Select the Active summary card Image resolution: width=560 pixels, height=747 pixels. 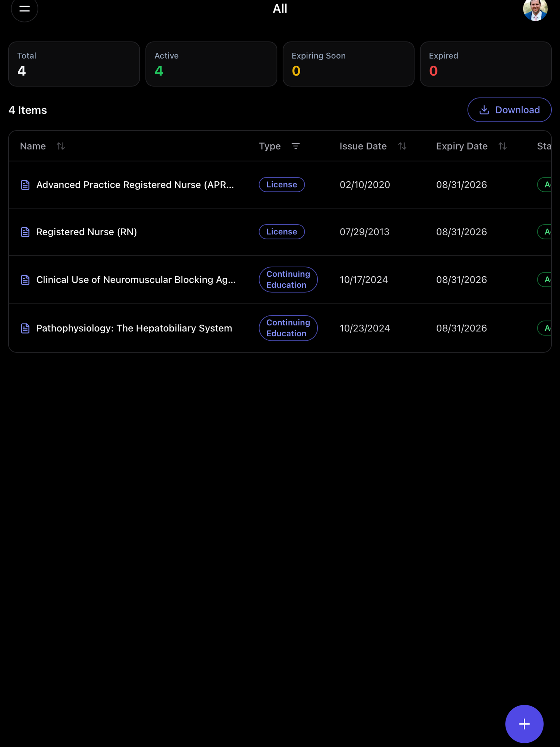(x=211, y=64)
